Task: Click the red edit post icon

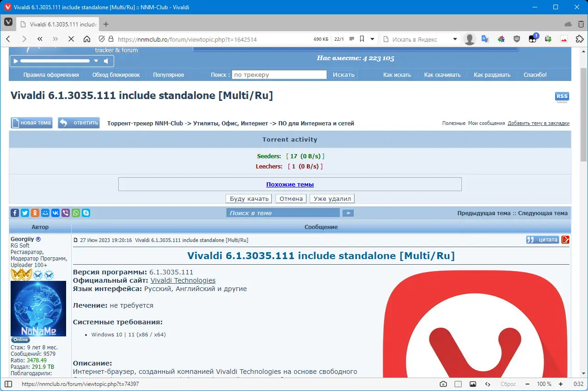Action: point(565,240)
